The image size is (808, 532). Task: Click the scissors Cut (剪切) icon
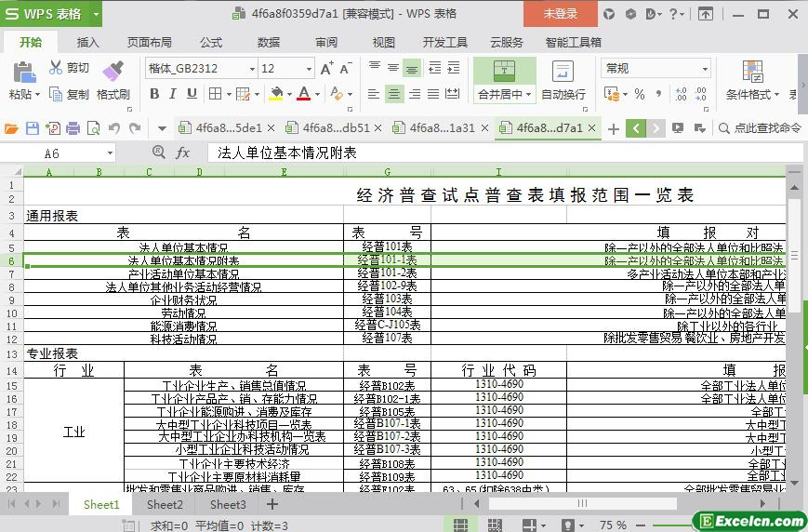click(x=56, y=68)
